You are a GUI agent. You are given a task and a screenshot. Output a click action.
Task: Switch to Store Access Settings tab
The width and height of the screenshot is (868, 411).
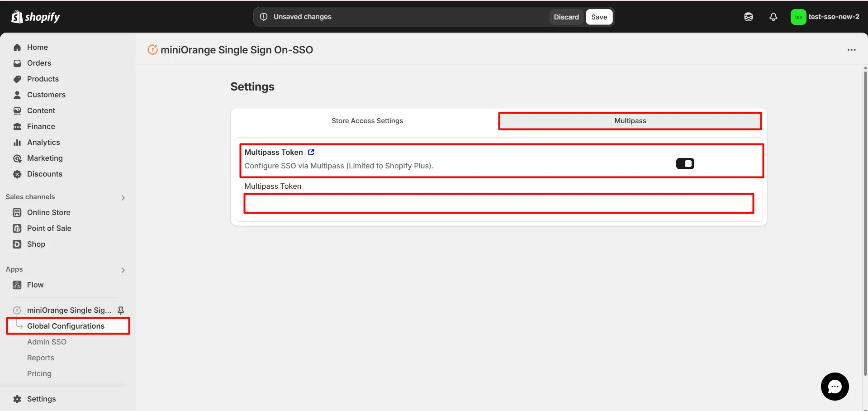[x=367, y=121]
